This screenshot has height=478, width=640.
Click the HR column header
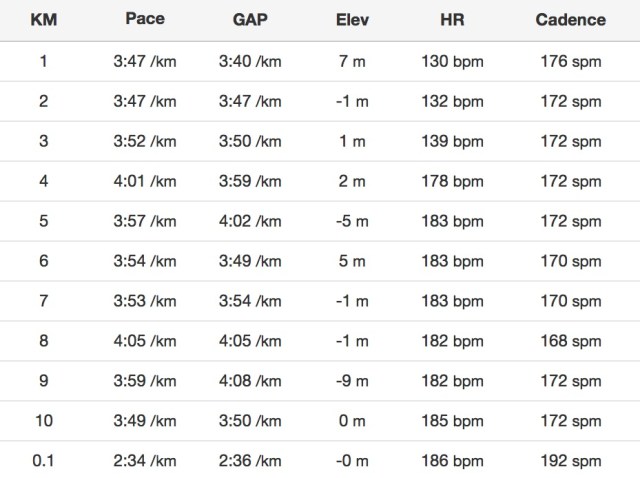(x=452, y=19)
